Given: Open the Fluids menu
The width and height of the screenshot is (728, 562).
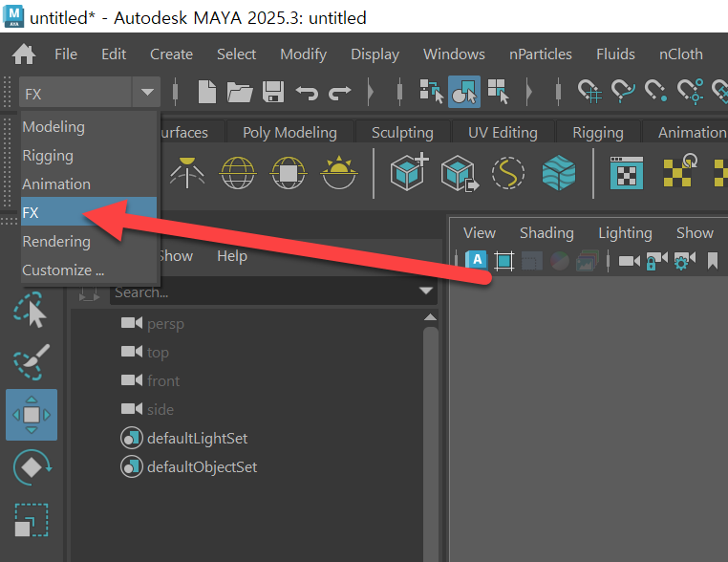Looking at the screenshot, I should [x=615, y=54].
